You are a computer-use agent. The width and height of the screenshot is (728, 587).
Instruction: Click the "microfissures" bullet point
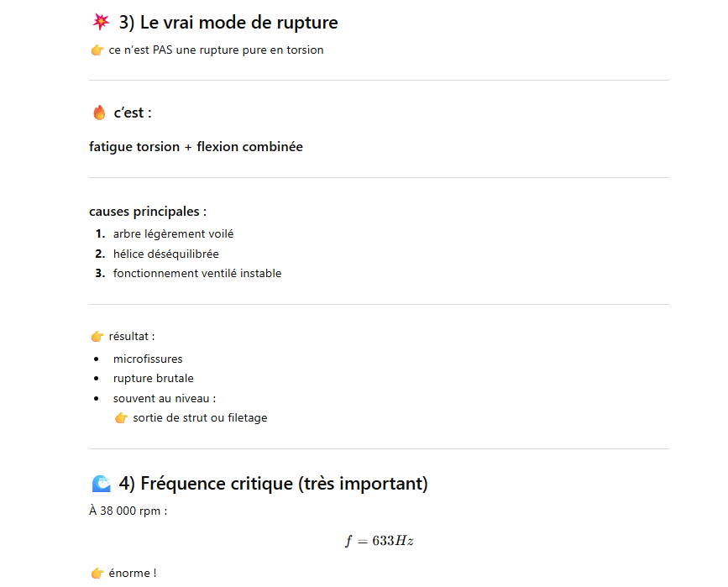click(148, 359)
